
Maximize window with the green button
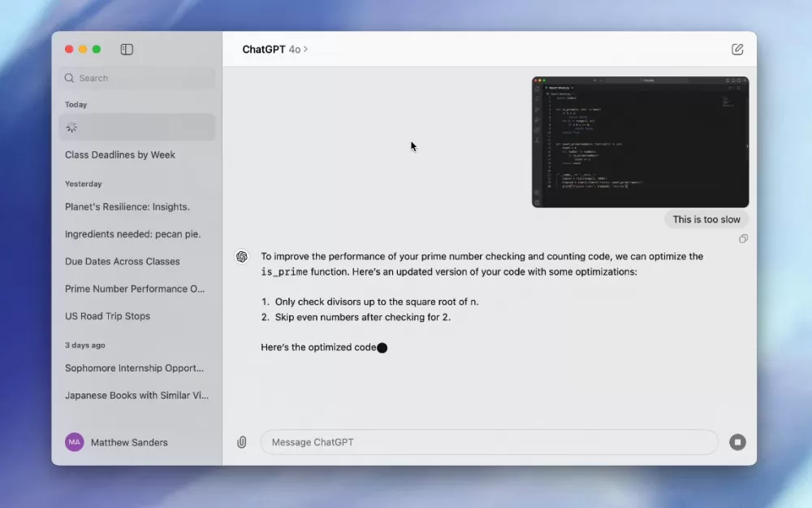[x=97, y=50]
